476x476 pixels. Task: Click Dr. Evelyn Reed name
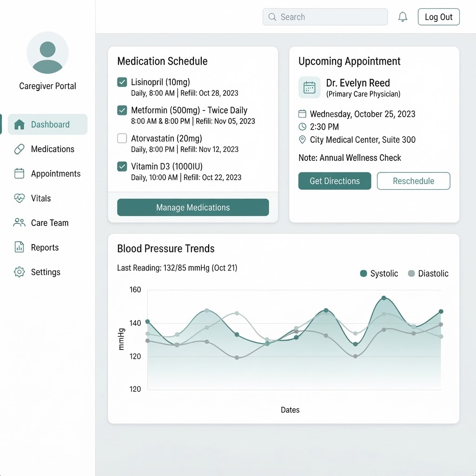coord(358,83)
